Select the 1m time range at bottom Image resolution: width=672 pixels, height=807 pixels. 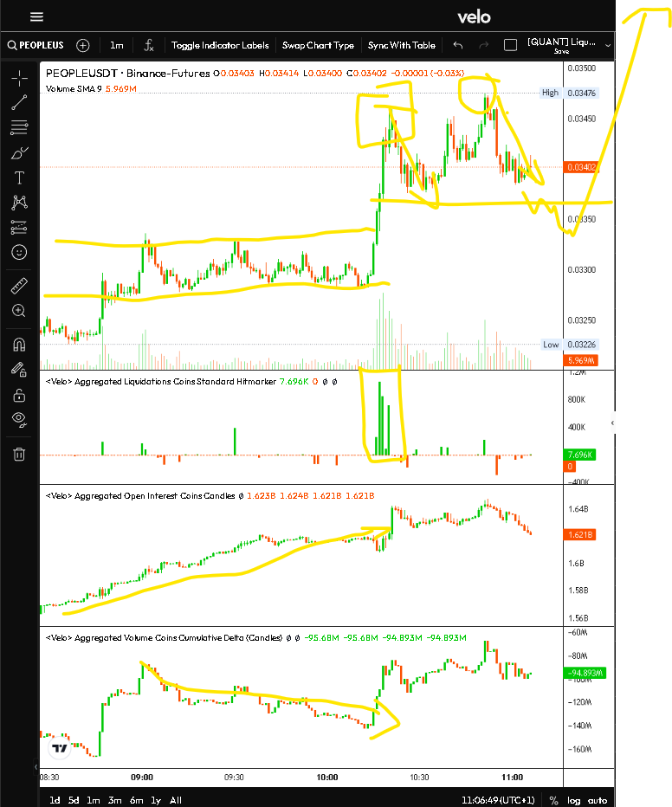[x=94, y=800]
